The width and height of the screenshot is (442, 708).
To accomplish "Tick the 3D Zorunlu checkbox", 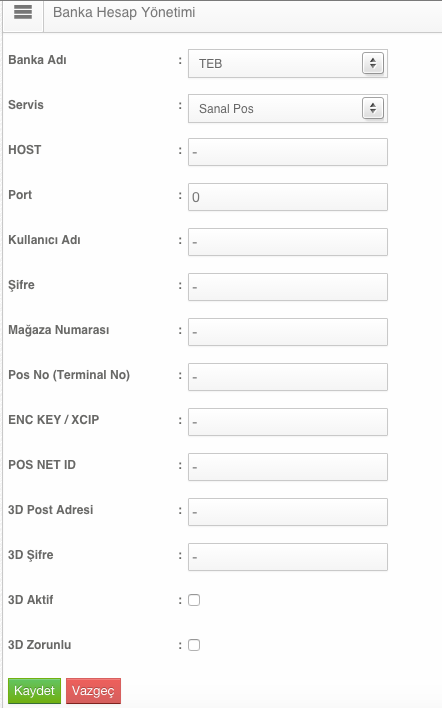I will 194,645.
